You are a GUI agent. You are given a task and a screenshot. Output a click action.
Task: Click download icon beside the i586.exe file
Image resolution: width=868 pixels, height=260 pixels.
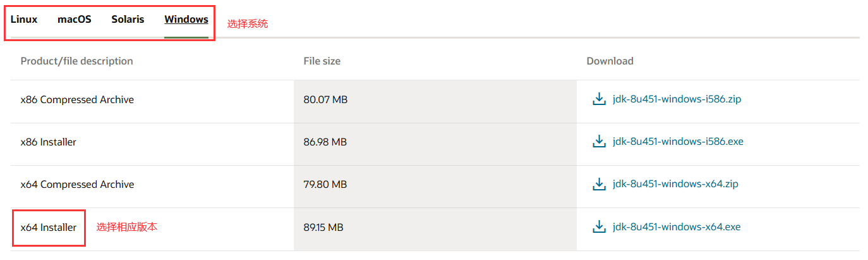tap(599, 142)
